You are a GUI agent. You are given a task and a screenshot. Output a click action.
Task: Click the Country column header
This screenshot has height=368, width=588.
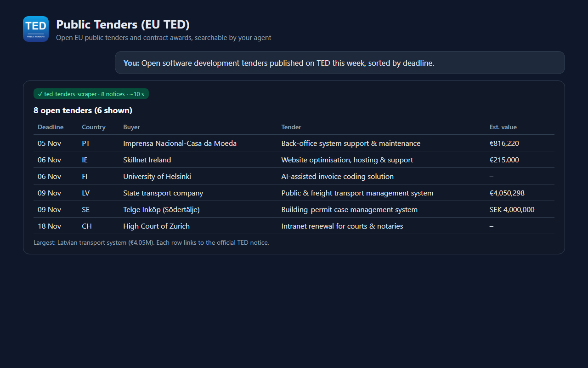[x=94, y=127]
